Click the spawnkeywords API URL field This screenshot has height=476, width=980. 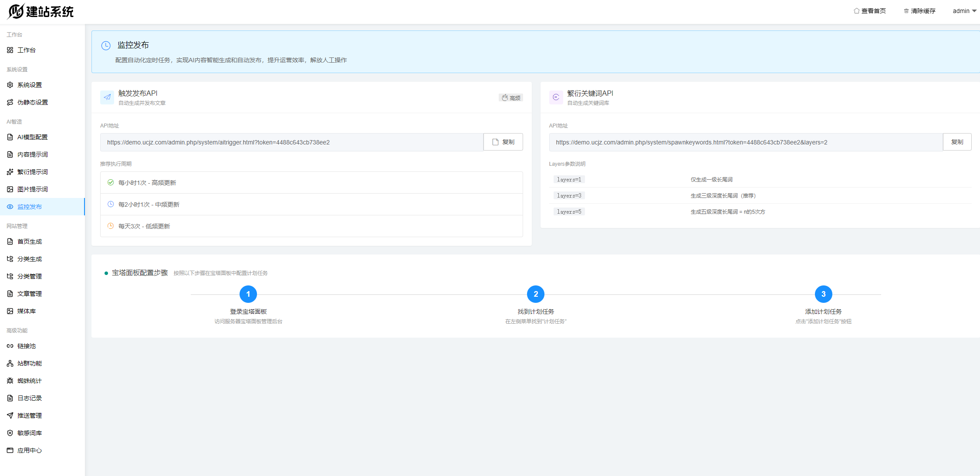[x=745, y=142]
